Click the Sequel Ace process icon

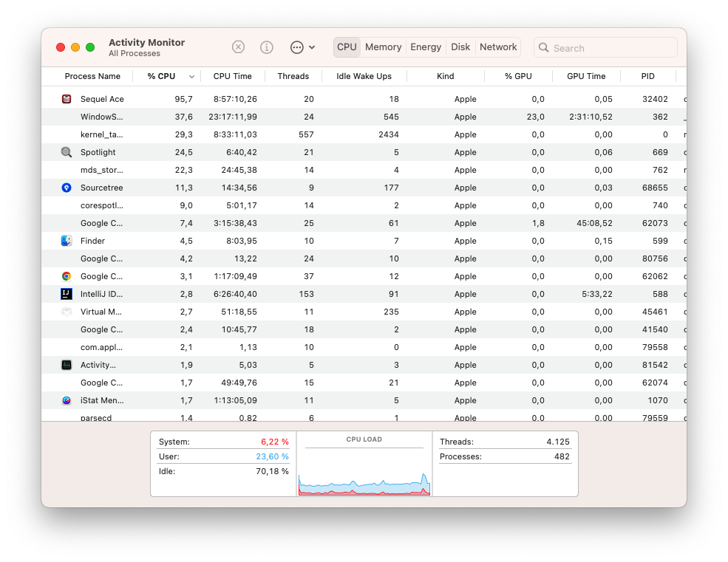point(68,98)
